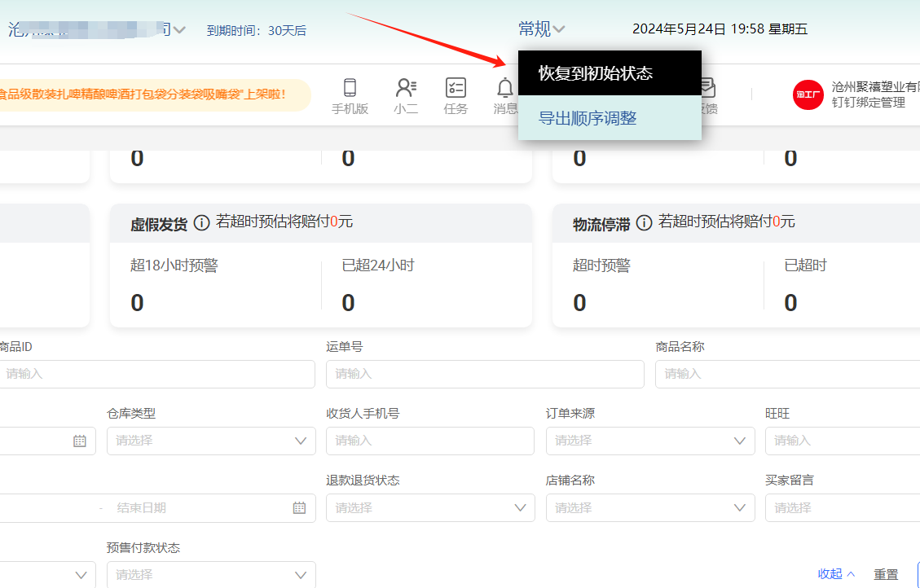
Task: Focus the 收货人手机号 input field
Action: pyautogui.click(x=430, y=441)
